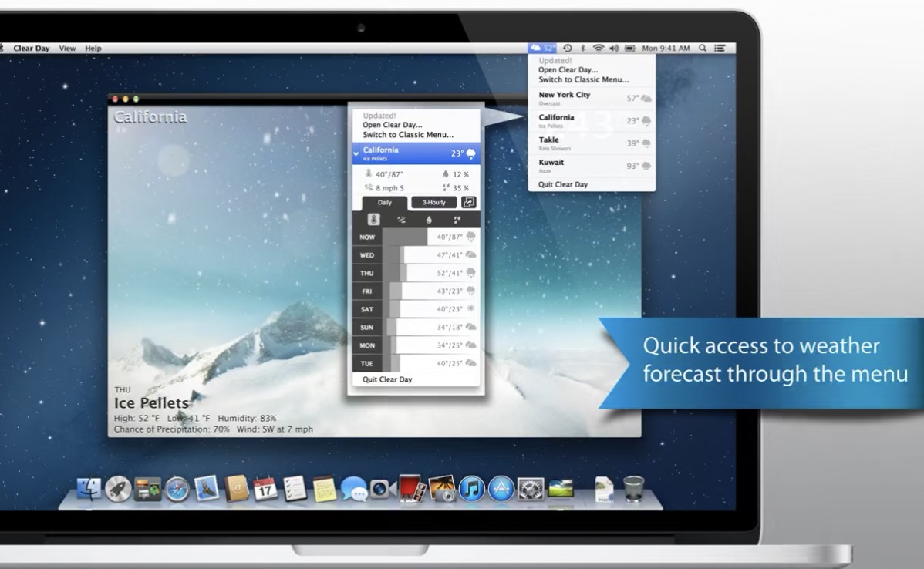Choose Quit Clear Day at the forecast popup bottom

(x=387, y=379)
